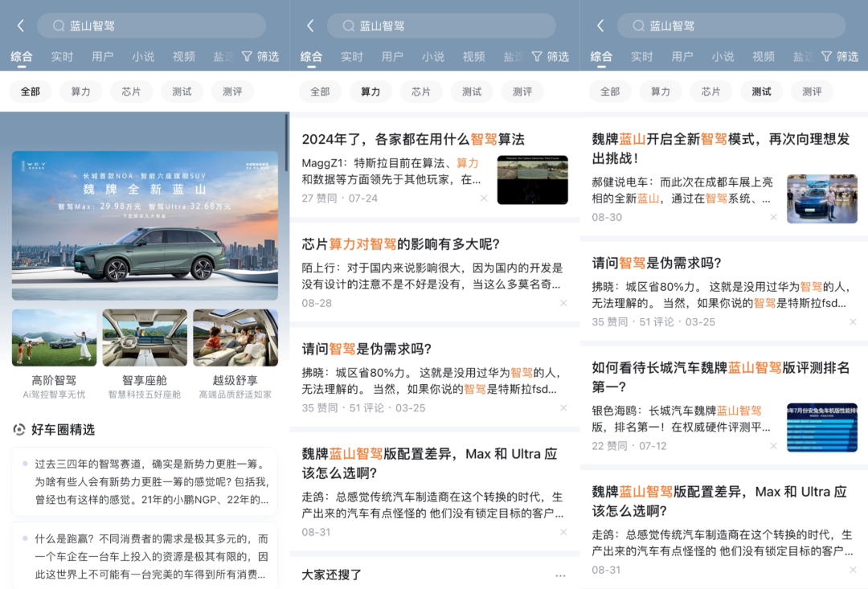Open the 筛选 filter on the right screen
Viewport: 868px width, 589px height.
pyautogui.click(x=840, y=56)
